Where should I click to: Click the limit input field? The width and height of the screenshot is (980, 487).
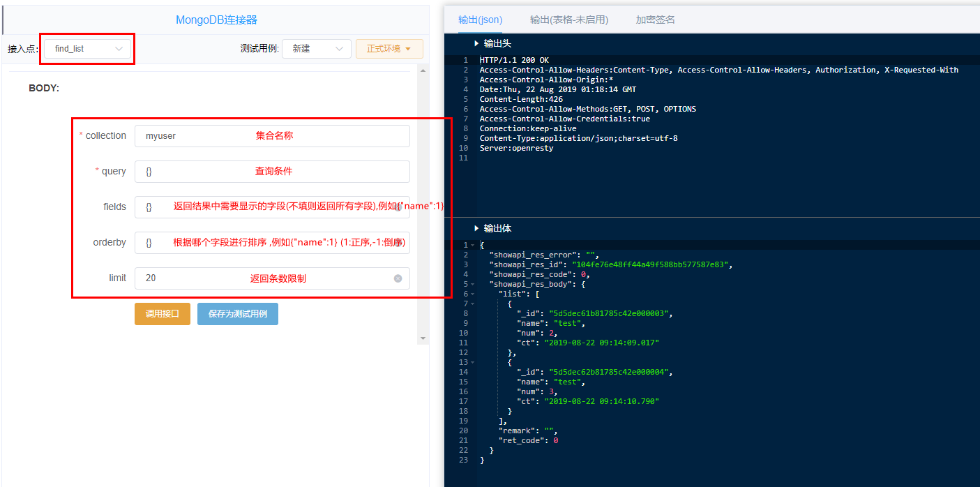coord(272,278)
